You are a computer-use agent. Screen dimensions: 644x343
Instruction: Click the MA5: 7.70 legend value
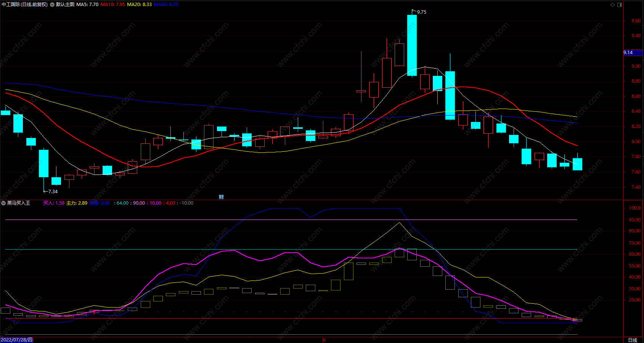click(87, 5)
